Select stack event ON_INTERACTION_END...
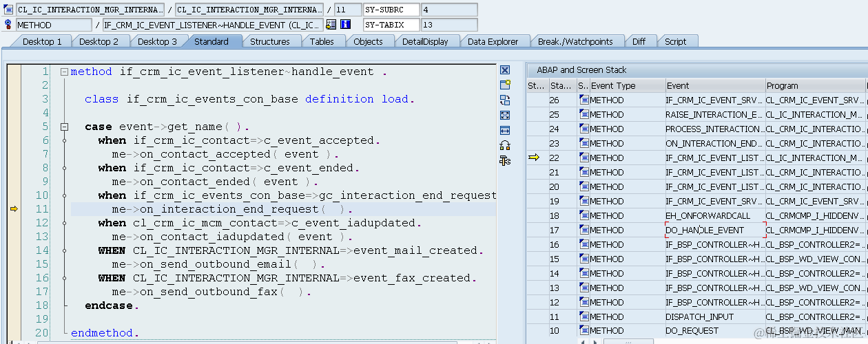Viewport: 868px width, 344px height. click(x=715, y=144)
